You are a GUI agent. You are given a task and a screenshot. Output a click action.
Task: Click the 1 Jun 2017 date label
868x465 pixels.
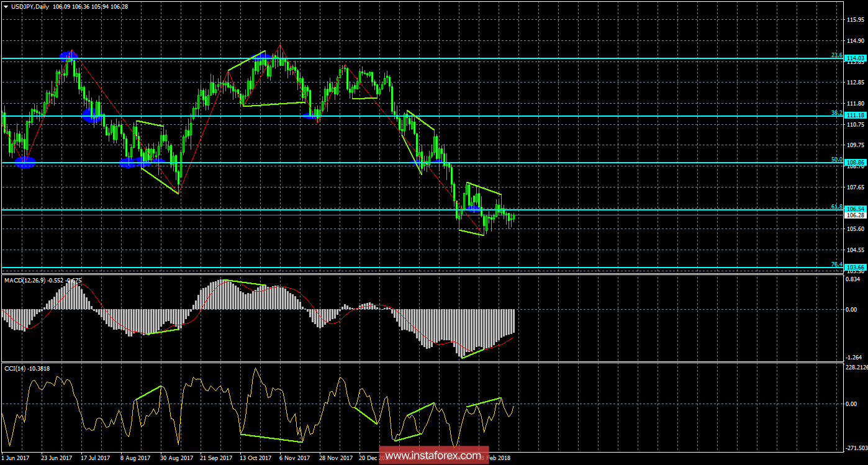[x=17, y=459]
